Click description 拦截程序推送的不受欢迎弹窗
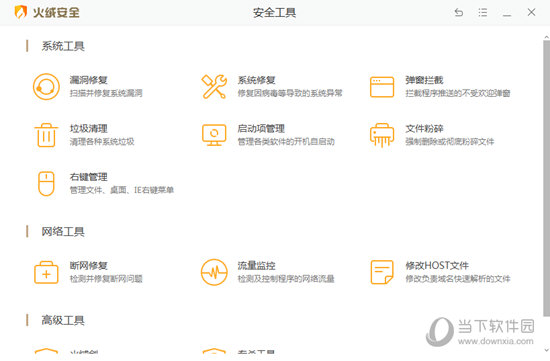The image size is (550, 361). [458, 93]
